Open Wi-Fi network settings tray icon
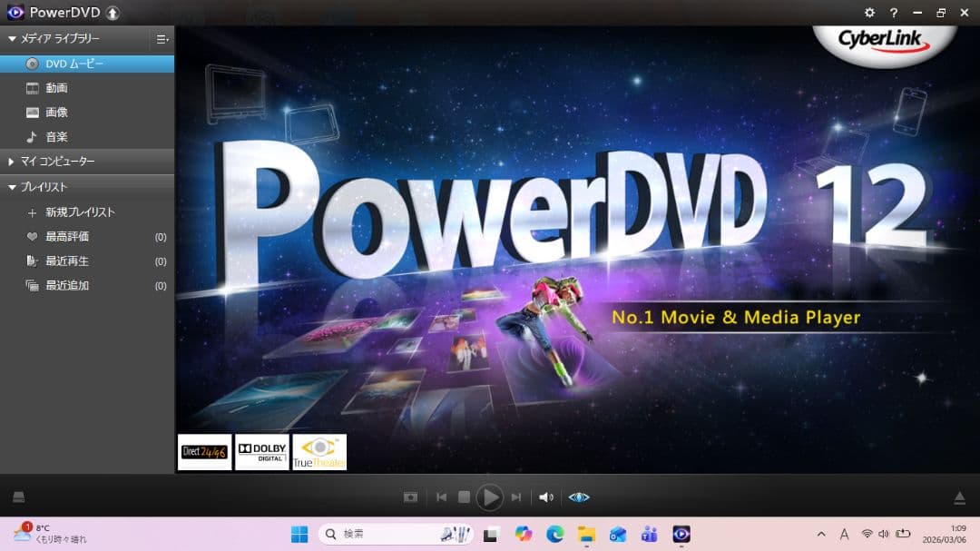This screenshot has height=551, width=980. [867, 534]
